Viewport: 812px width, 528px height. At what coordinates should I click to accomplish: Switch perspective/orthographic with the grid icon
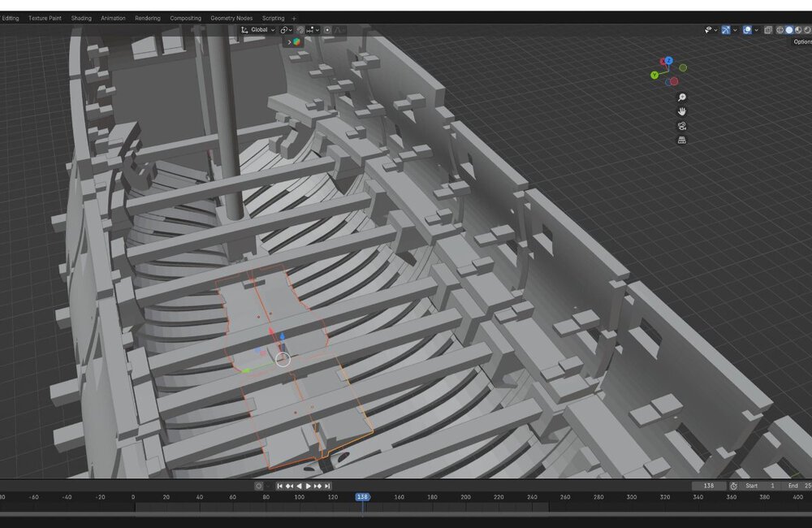[682, 140]
